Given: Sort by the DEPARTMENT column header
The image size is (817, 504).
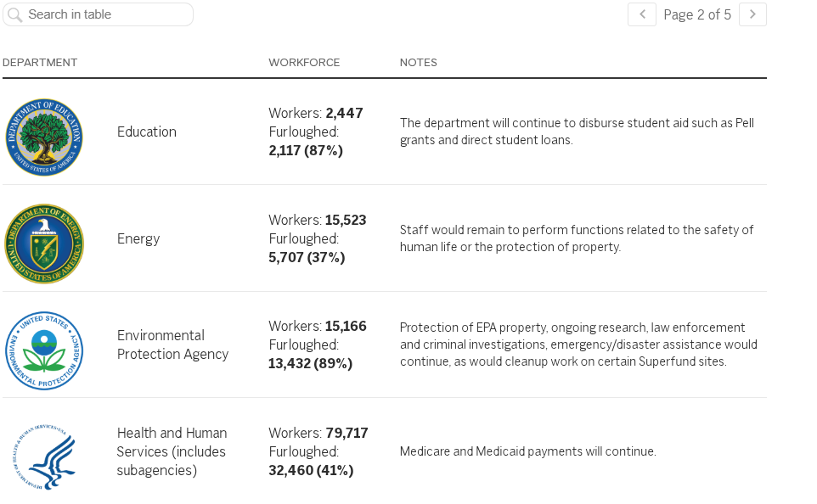Looking at the screenshot, I should click(40, 63).
